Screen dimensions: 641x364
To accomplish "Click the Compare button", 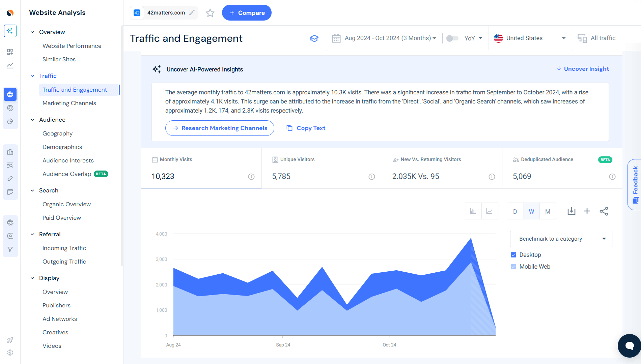I will [247, 13].
